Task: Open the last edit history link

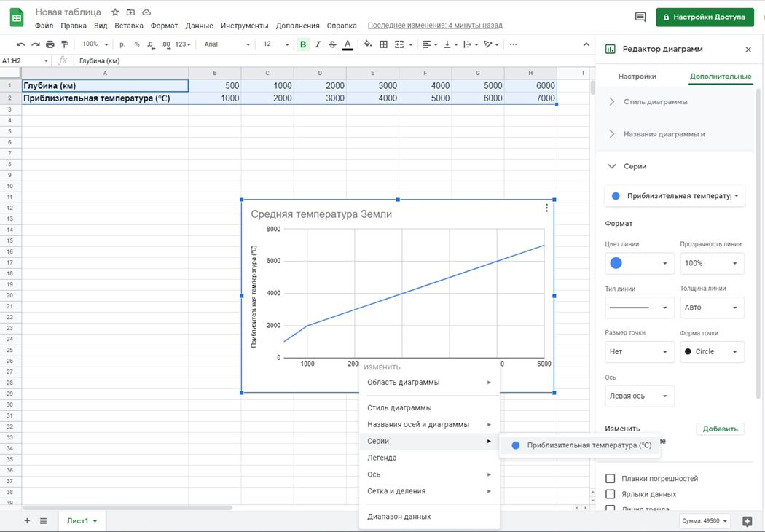Action: [x=435, y=26]
